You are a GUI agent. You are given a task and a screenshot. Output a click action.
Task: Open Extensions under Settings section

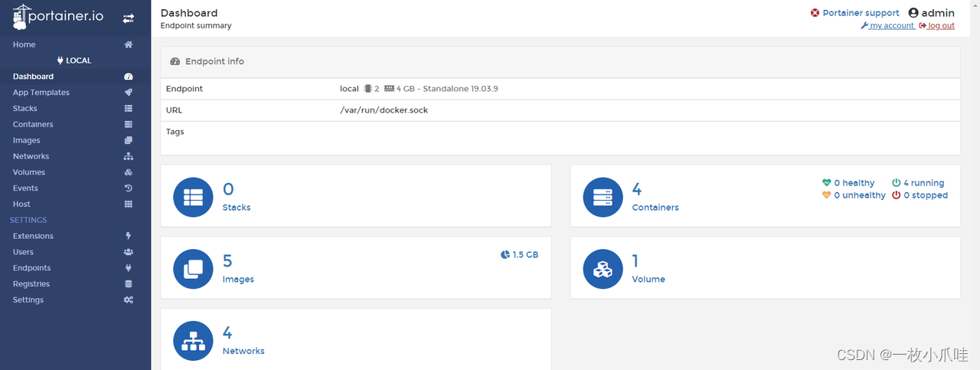click(x=75, y=236)
